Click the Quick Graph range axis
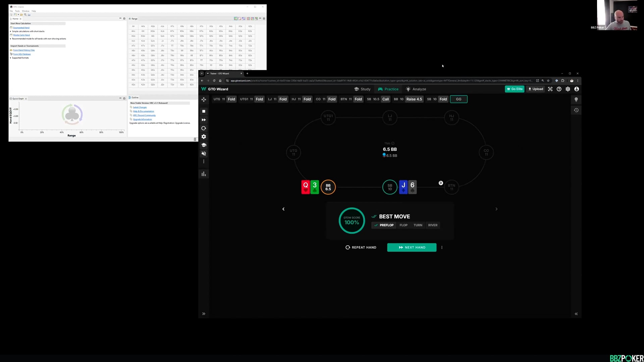Viewport: 644px width, 362px height. (x=71, y=136)
